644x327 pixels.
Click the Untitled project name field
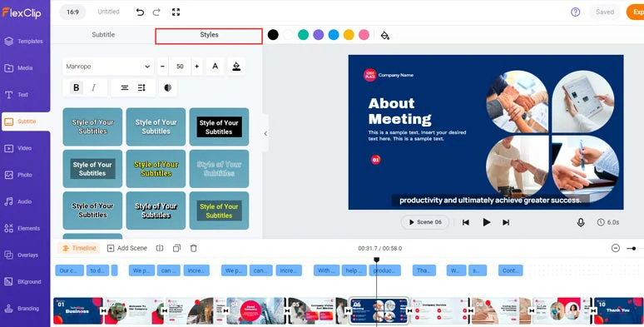point(108,12)
